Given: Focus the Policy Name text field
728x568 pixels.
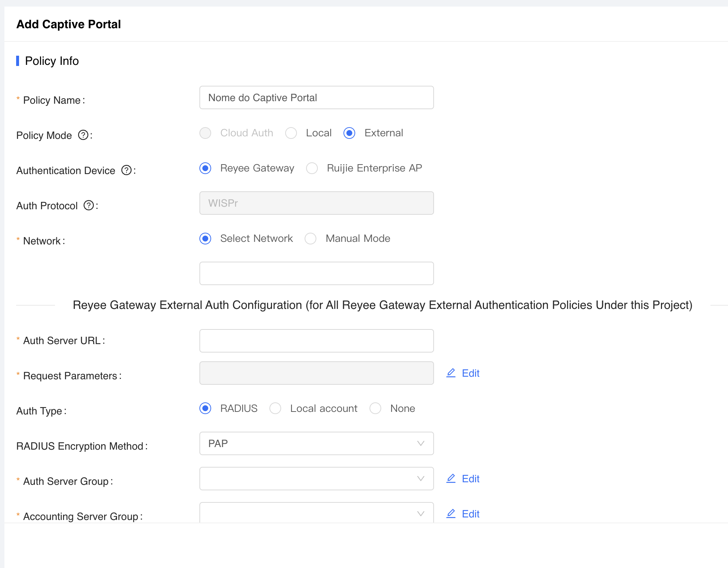Looking at the screenshot, I should [x=316, y=97].
